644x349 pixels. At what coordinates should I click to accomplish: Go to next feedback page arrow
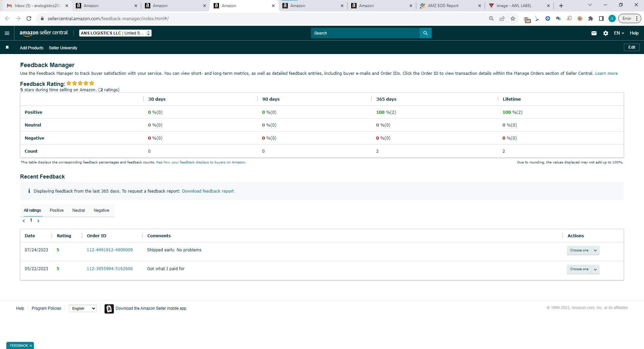point(38,221)
